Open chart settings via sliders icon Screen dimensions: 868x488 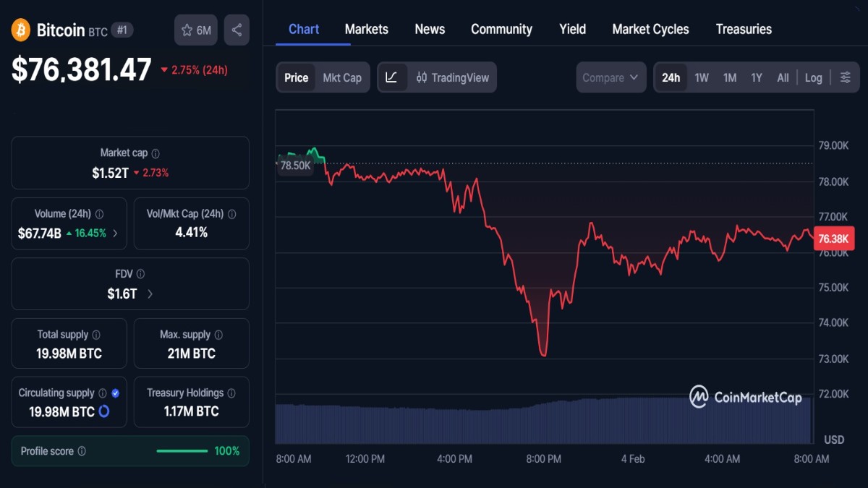coord(845,77)
